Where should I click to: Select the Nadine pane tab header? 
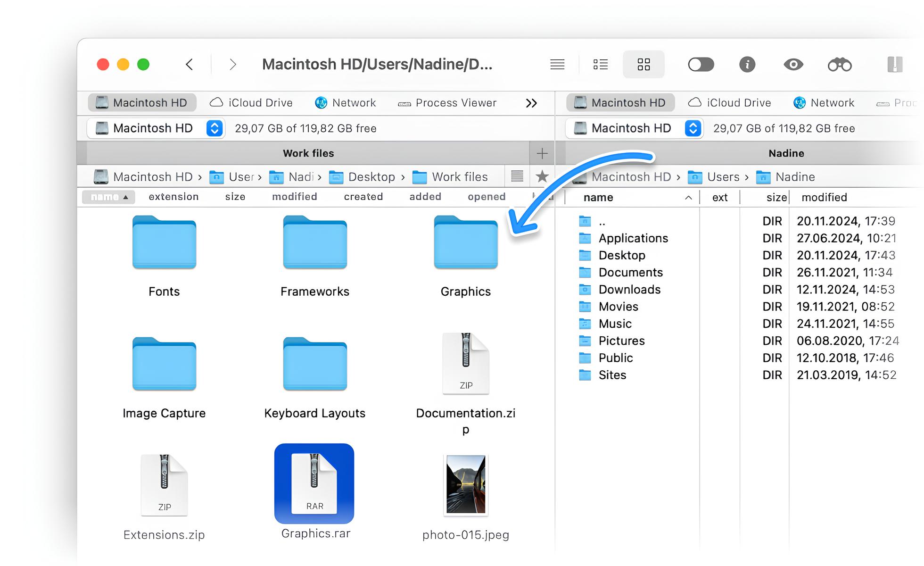tap(786, 153)
